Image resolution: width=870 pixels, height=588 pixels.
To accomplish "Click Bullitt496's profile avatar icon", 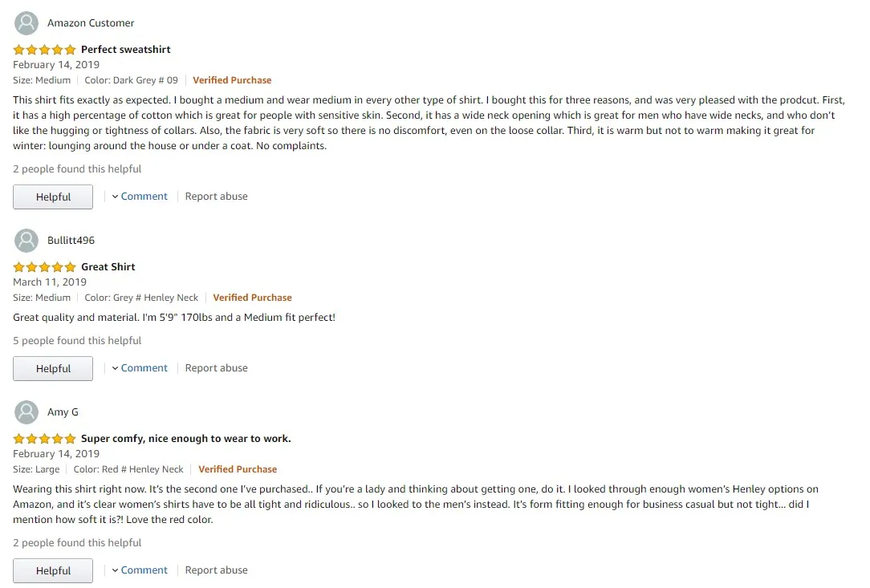I will (26, 241).
